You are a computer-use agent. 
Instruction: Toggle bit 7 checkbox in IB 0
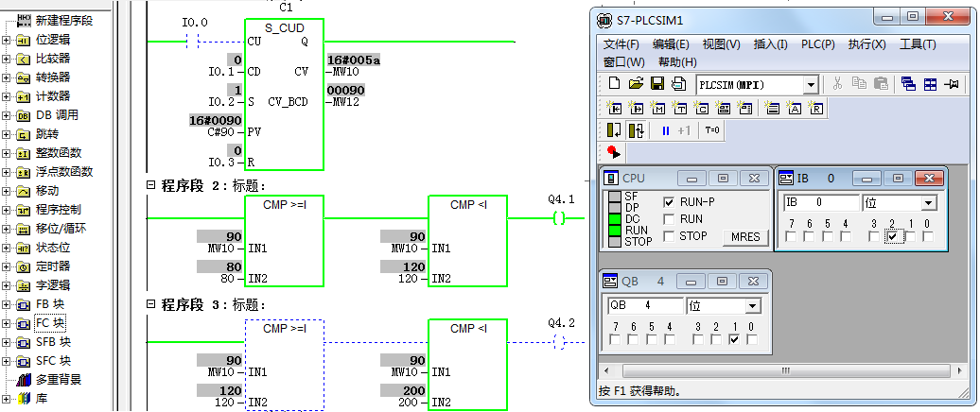tap(791, 236)
